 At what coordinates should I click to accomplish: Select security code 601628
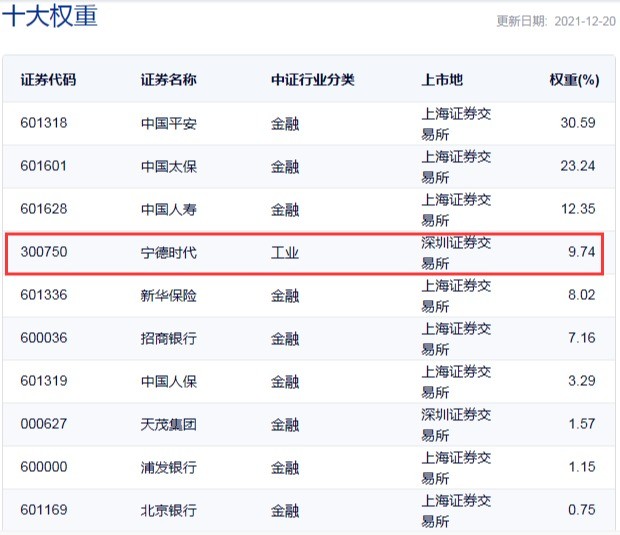click(x=44, y=209)
